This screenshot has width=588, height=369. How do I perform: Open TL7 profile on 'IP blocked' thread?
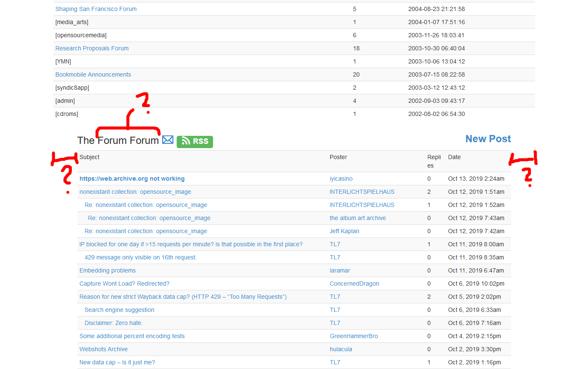(335, 244)
